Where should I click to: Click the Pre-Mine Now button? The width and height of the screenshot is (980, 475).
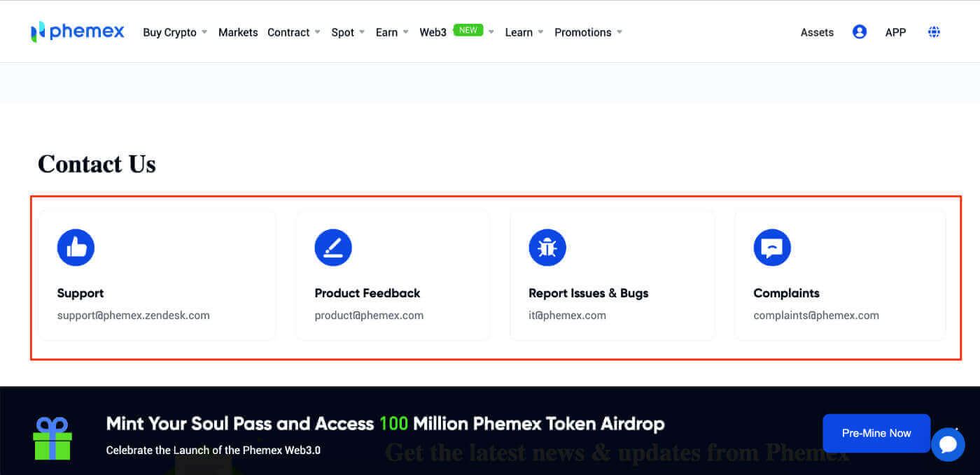coord(876,433)
